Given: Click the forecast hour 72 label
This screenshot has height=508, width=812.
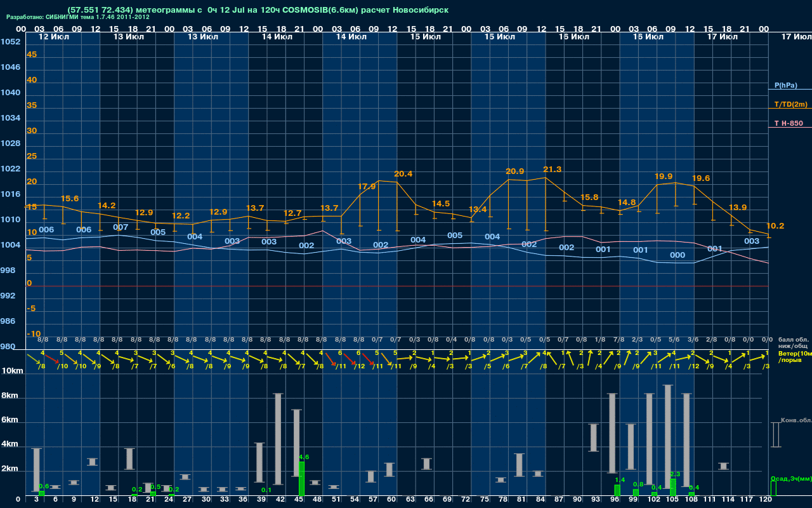Looking at the screenshot, I should tap(466, 500).
